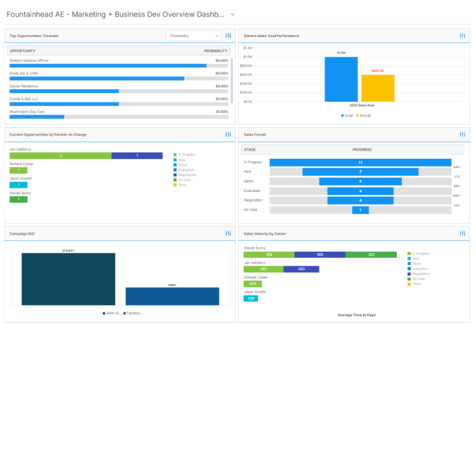Open Sales Velocity by Owner settings icon
Screen dimensions: 476x462
462,233
